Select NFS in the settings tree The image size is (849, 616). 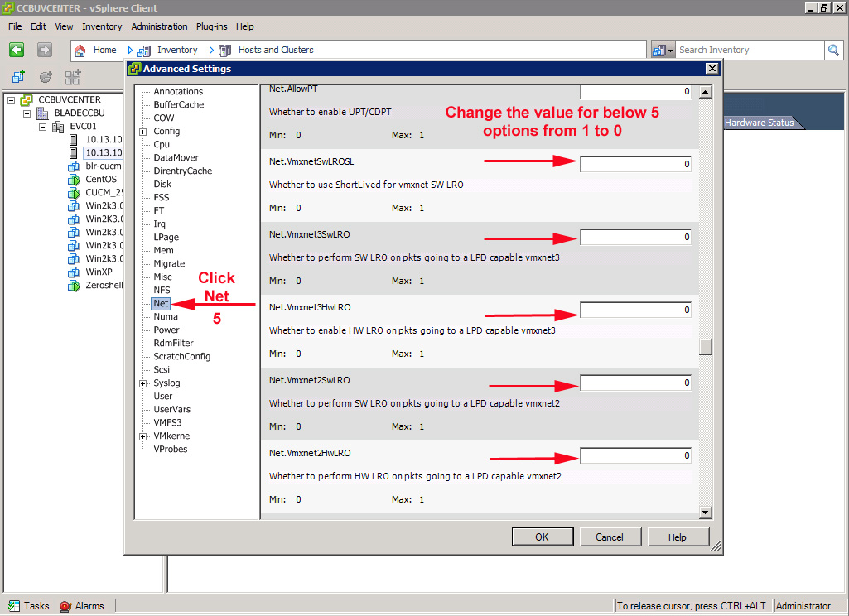pyautogui.click(x=162, y=290)
